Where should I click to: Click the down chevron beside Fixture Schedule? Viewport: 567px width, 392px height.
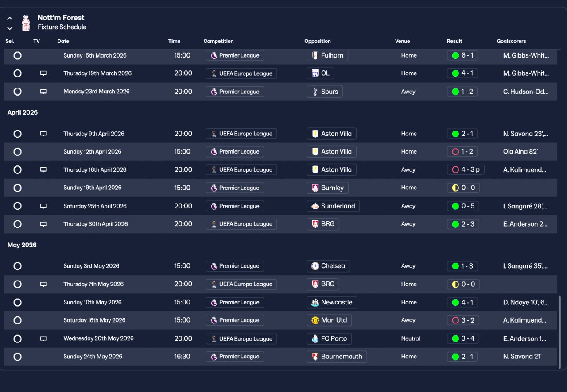coord(10,28)
